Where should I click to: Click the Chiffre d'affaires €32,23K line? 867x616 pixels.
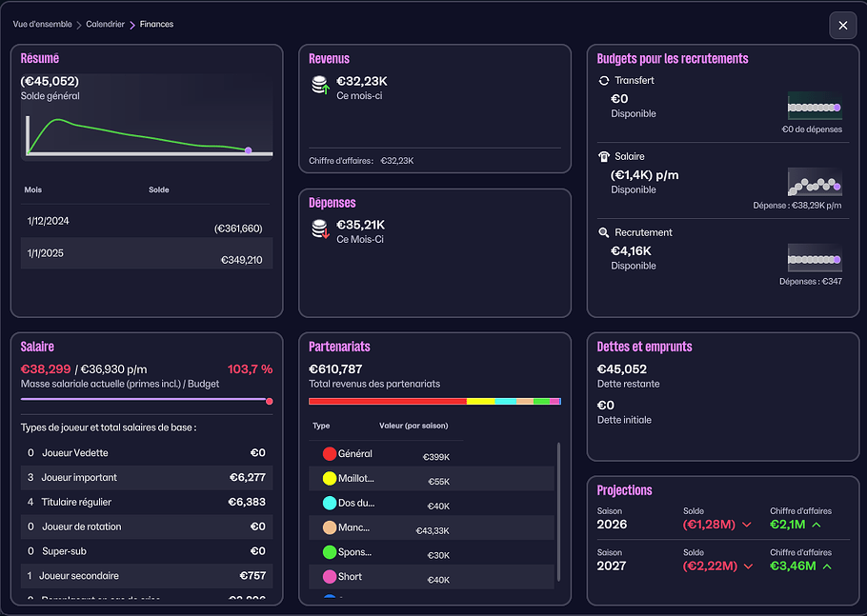click(361, 161)
